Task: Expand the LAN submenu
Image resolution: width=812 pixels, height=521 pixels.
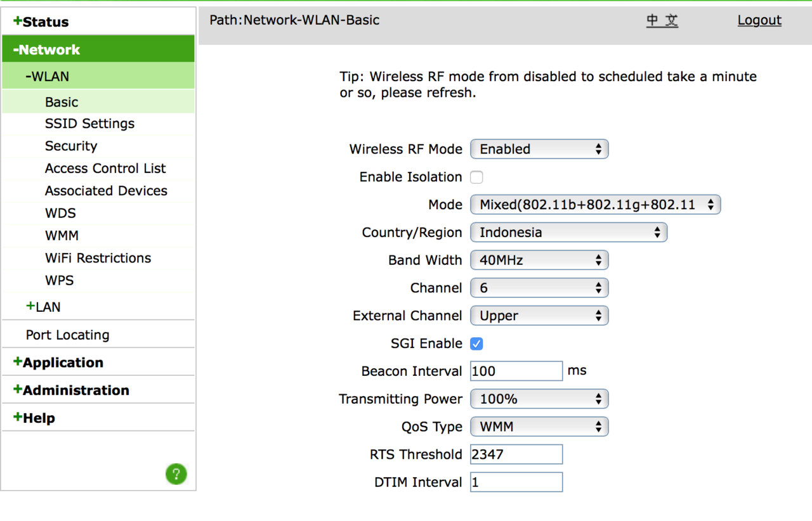Action: click(43, 307)
